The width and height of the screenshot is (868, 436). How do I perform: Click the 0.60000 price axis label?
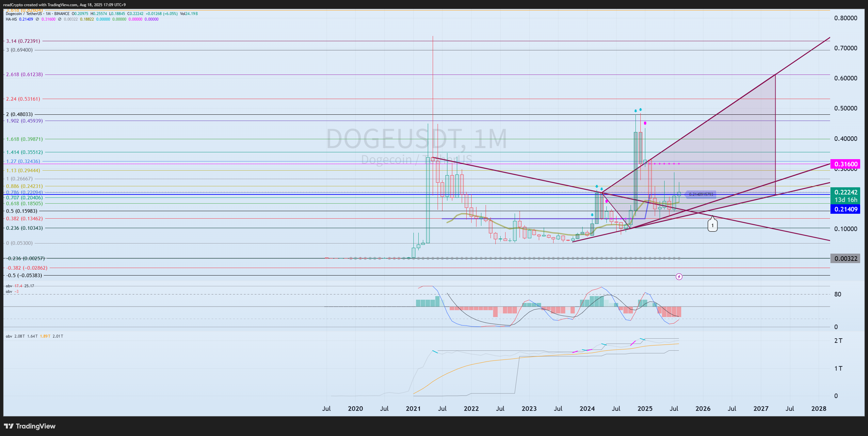(x=845, y=78)
